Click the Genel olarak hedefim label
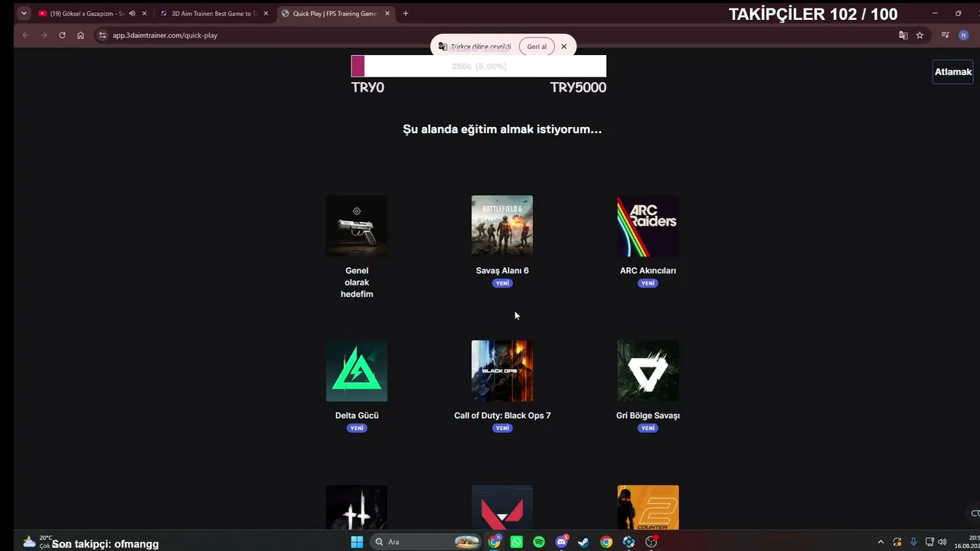Image resolution: width=980 pixels, height=551 pixels. click(x=357, y=282)
